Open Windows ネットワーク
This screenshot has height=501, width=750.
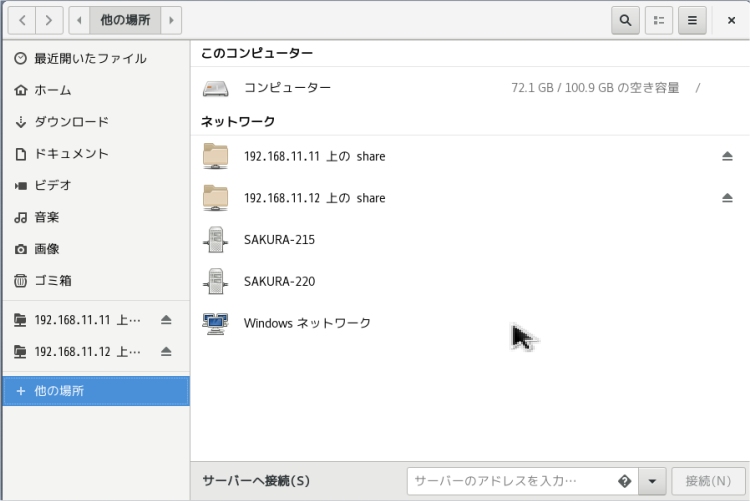click(306, 323)
